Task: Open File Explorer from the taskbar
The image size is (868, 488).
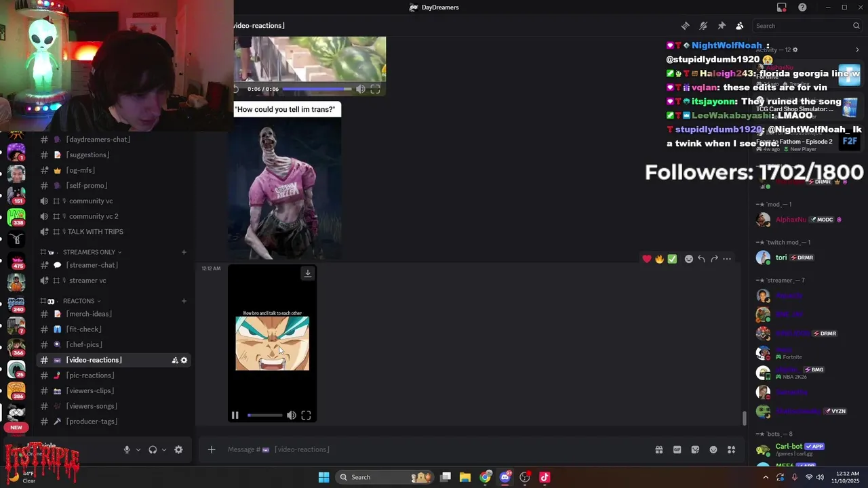Action: pos(465,477)
